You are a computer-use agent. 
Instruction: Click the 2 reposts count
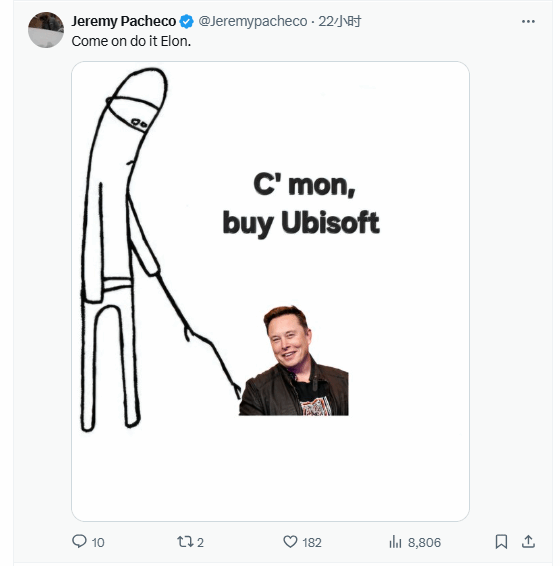(200, 542)
